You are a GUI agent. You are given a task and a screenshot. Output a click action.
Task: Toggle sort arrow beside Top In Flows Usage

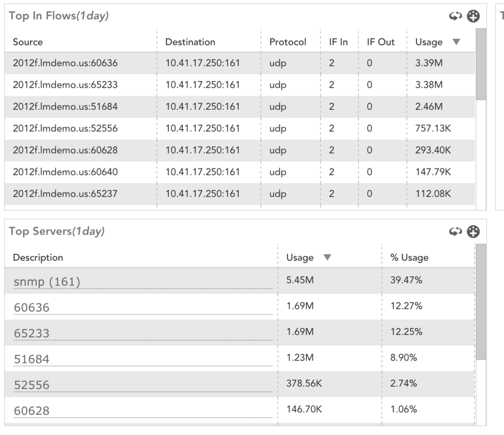(456, 42)
